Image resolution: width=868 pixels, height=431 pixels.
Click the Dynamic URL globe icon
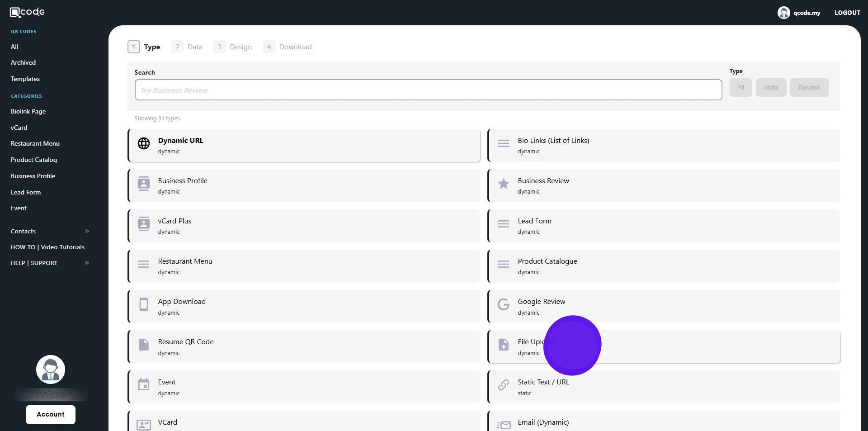point(144,144)
